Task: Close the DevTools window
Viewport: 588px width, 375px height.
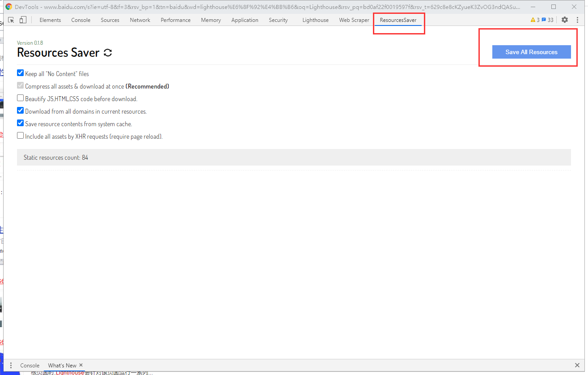Action: [x=574, y=7]
